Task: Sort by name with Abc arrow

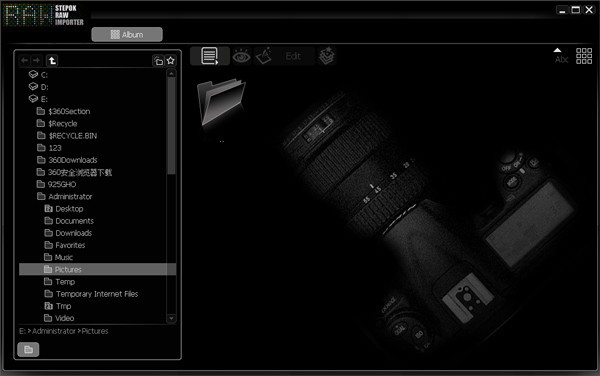Action: 561,56
